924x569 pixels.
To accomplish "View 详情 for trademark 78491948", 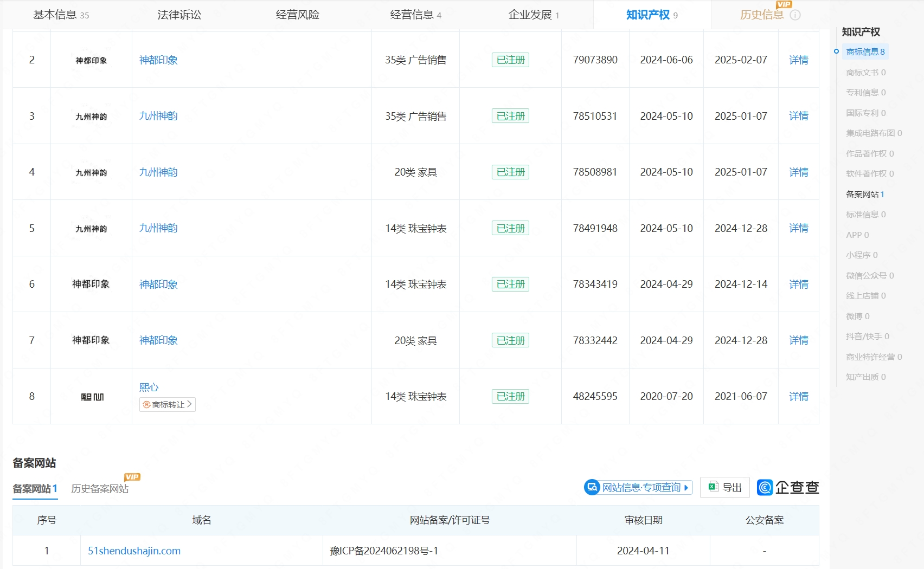I will pos(799,228).
